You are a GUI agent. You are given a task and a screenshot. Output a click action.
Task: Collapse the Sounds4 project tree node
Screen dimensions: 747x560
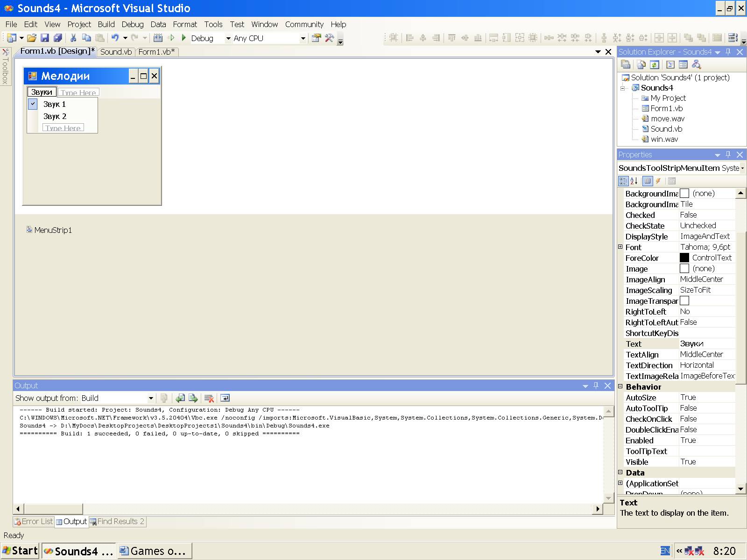click(623, 88)
